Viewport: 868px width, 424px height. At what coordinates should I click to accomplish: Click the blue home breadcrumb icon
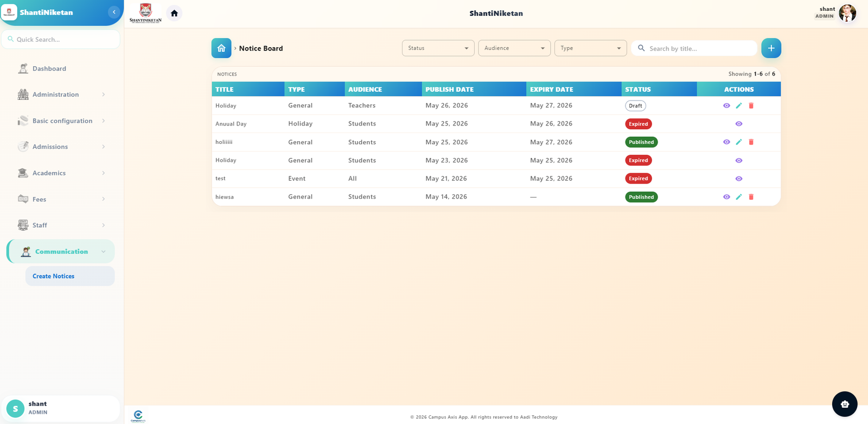(x=221, y=48)
